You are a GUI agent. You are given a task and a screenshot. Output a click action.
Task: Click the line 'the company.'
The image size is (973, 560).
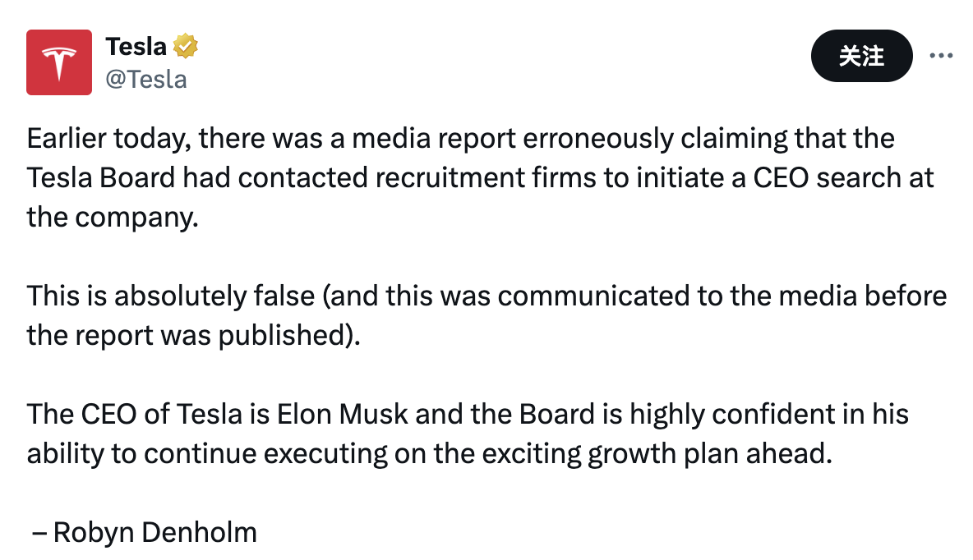click(x=113, y=217)
